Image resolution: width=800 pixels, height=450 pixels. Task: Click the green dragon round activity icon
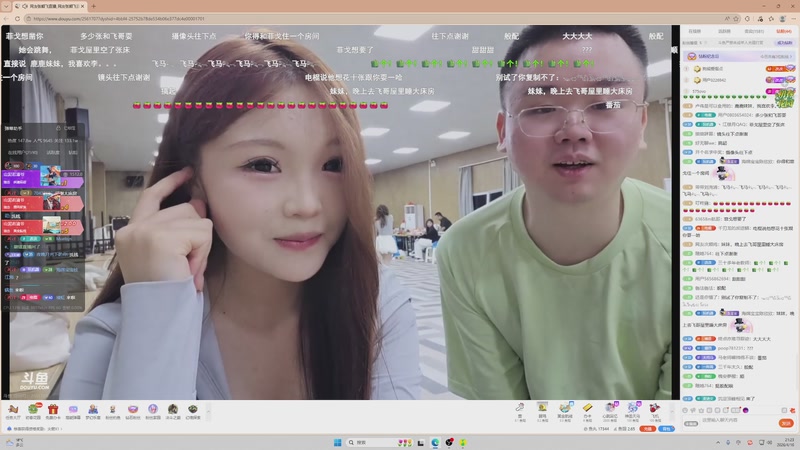click(192, 411)
